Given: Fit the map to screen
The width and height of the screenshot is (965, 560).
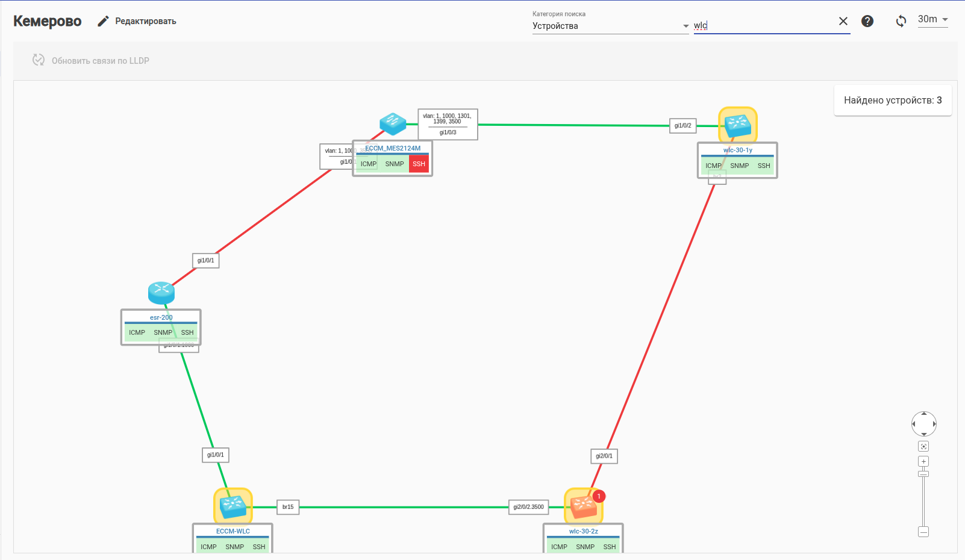Looking at the screenshot, I should [923, 446].
